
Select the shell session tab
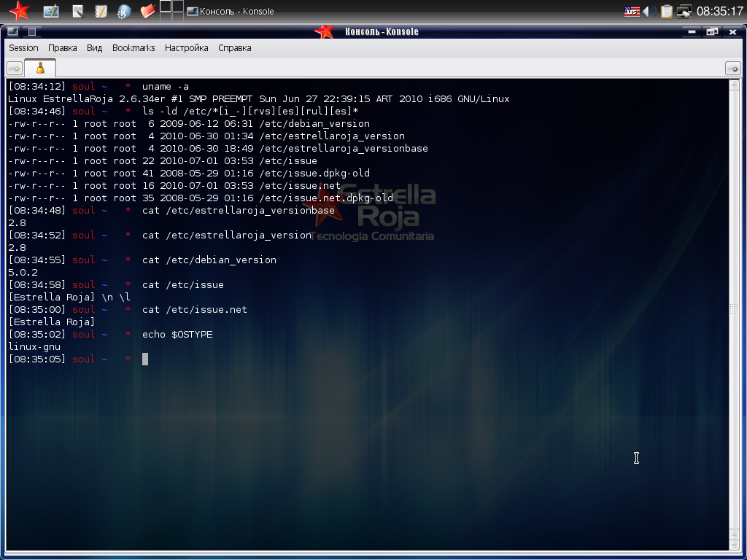(x=40, y=68)
